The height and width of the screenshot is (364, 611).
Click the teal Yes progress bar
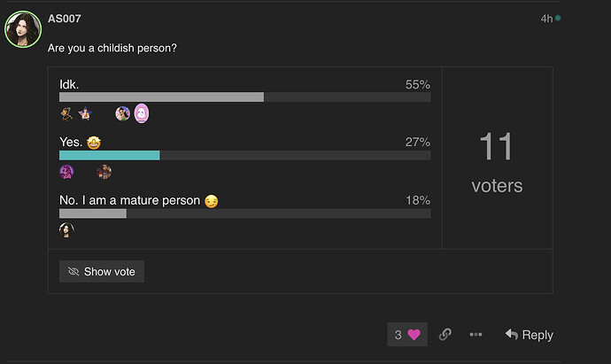tap(110, 155)
